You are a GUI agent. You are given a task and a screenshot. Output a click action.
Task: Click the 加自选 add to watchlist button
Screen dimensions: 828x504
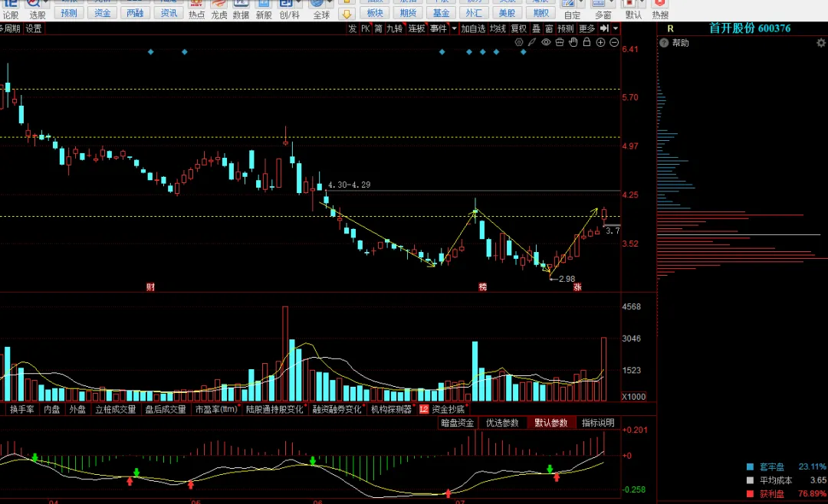pos(472,28)
